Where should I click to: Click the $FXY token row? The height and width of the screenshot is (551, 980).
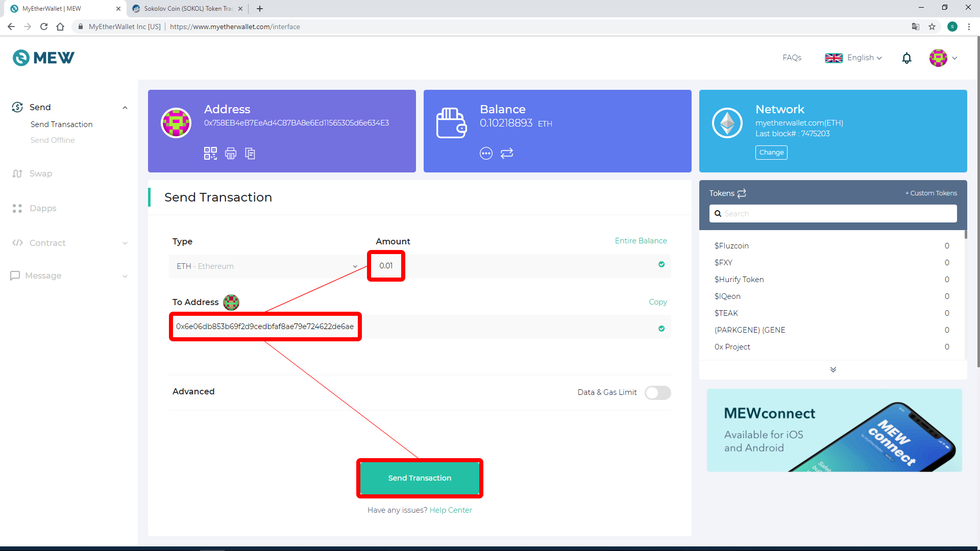coord(832,263)
